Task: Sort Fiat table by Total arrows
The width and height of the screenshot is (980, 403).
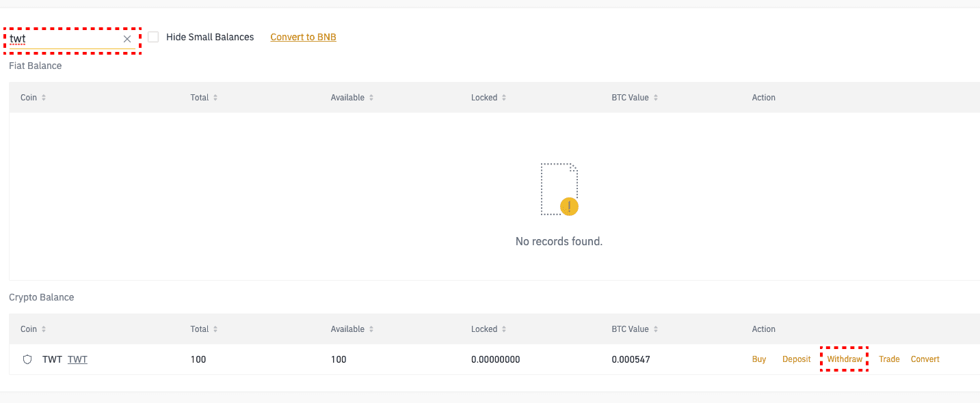Action: (215, 98)
